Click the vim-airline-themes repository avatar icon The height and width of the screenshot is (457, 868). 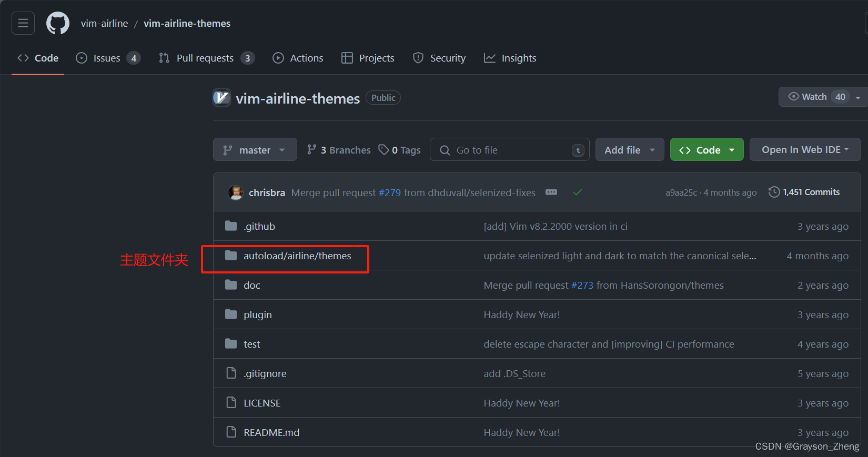[x=221, y=98]
